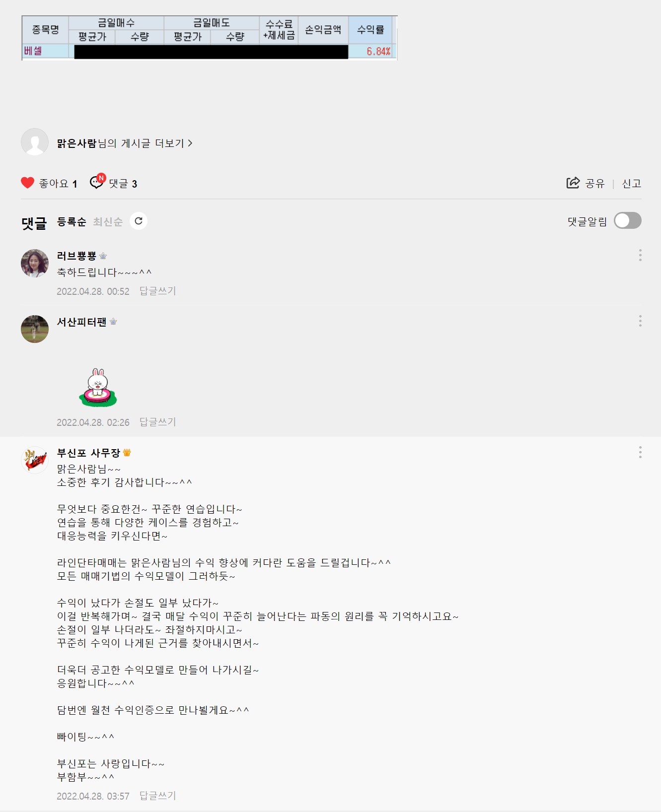Click 답글쓰기 under 부신포 사무장's comment

coord(158,796)
